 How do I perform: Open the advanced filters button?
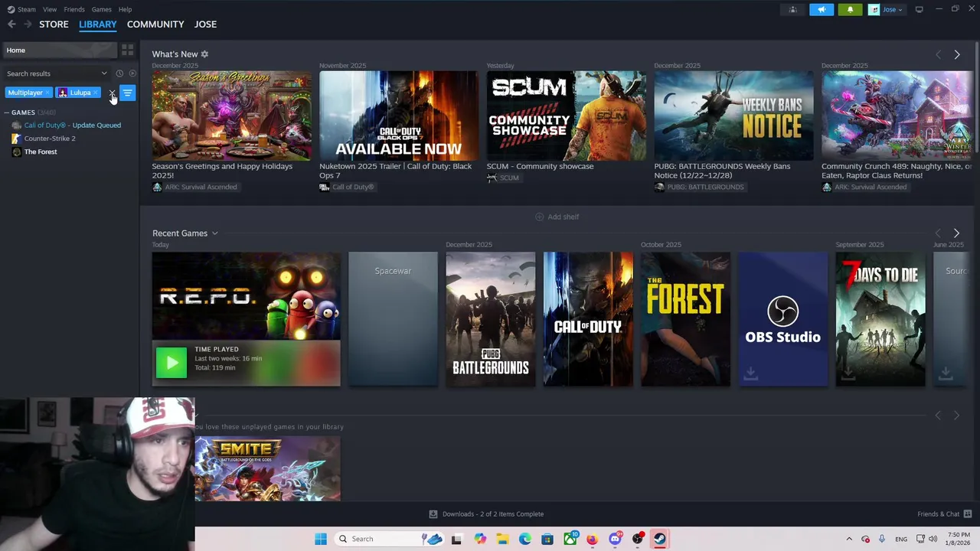click(x=127, y=93)
